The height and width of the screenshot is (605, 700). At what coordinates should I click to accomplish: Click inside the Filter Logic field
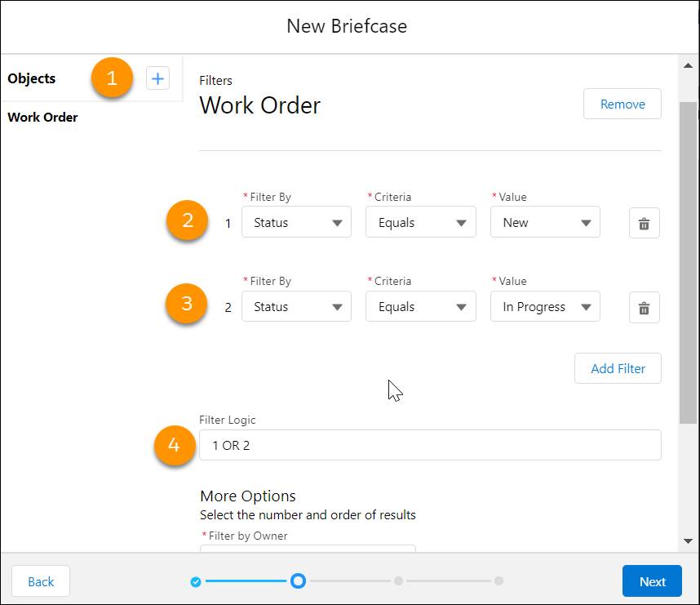click(x=430, y=444)
